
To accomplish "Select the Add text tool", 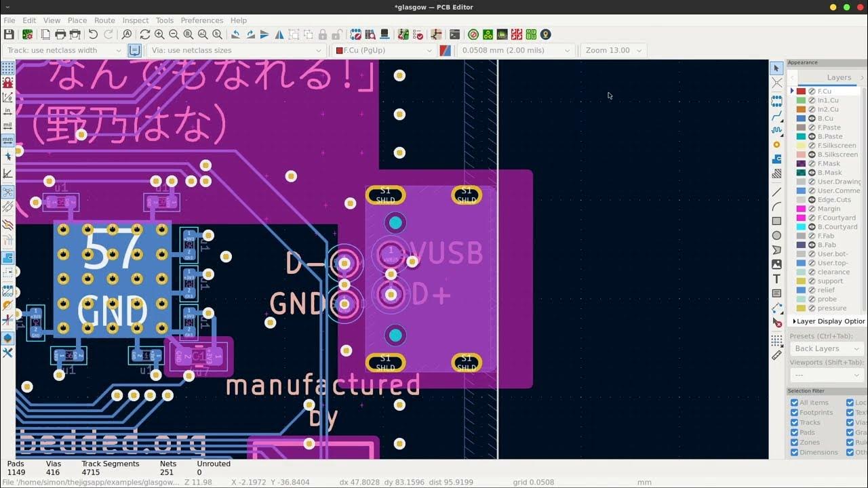I will tap(776, 279).
